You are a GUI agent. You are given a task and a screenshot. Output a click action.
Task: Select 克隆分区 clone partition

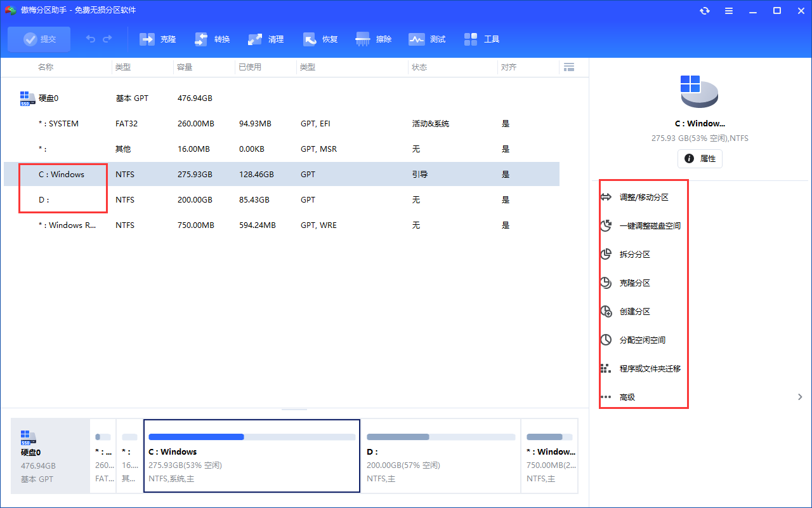635,283
